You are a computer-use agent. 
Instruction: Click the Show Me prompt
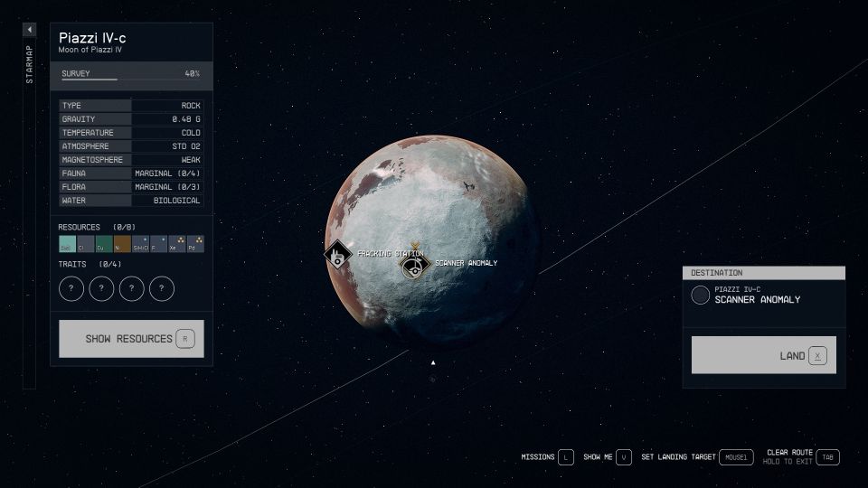pyautogui.click(x=598, y=457)
